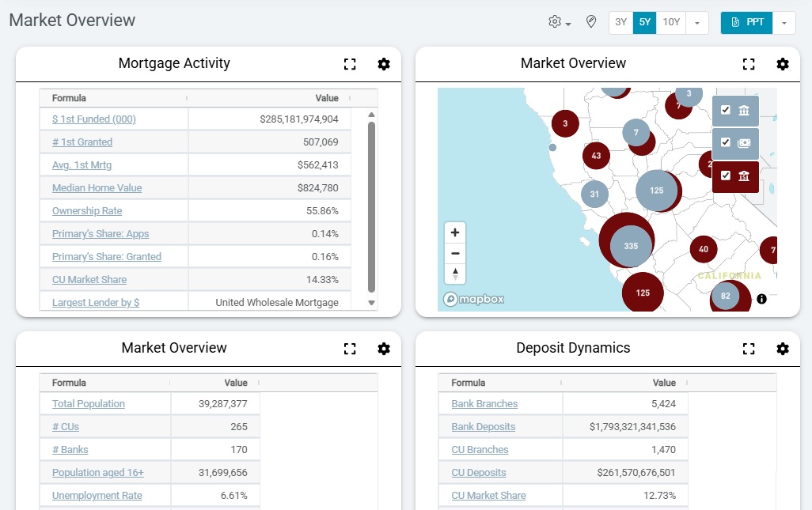The image size is (812, 510).
Task: Expand the Mortgage Activity panel to fullscreen
Action: pos(350,64)
